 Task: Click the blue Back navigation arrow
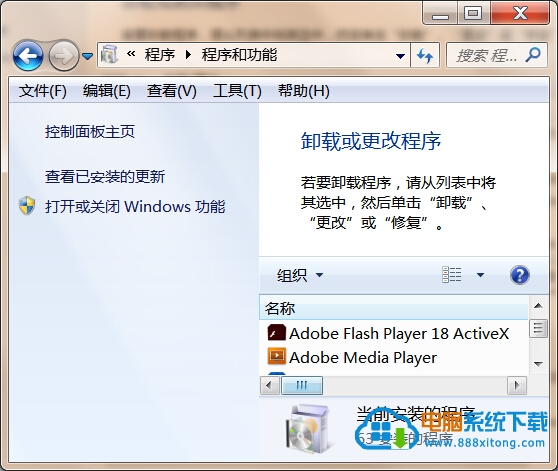28,55
